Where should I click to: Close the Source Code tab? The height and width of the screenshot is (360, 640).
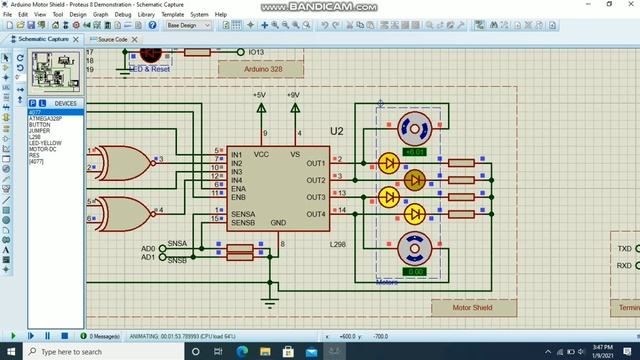point(134,40)
